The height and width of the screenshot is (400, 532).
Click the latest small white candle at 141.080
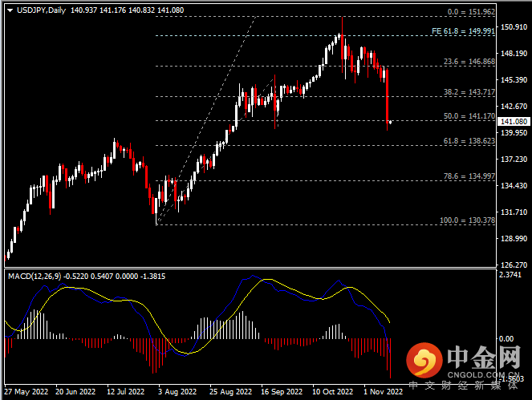tap(391, 122)
